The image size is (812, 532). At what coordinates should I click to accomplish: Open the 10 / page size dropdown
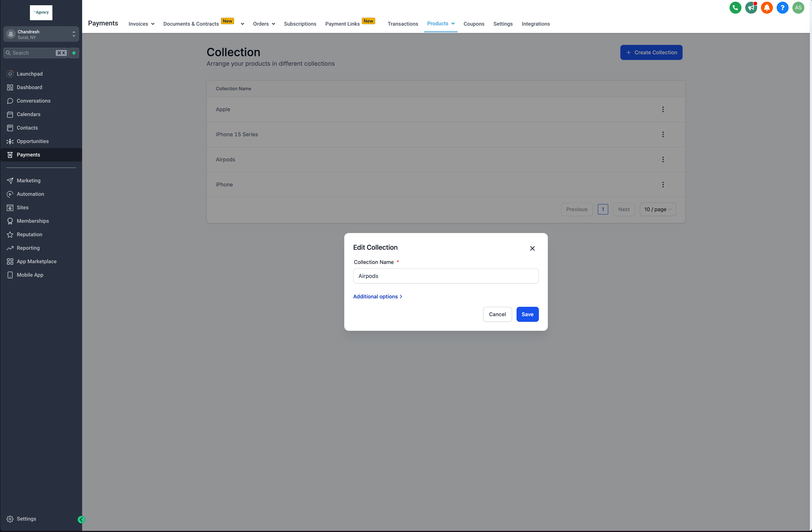pos(657,209)
